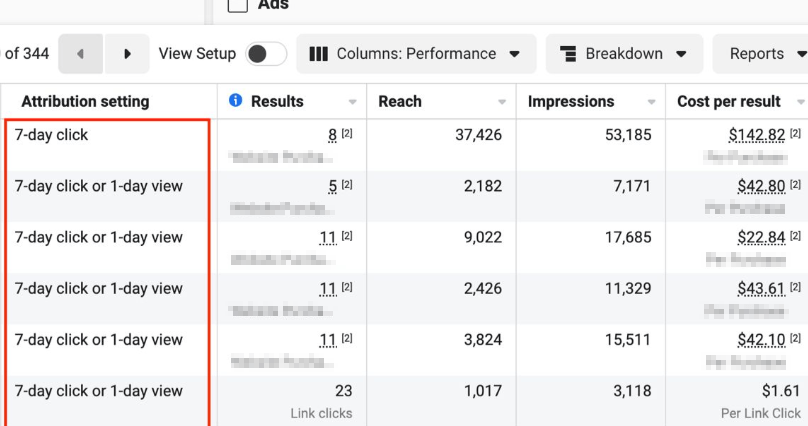Click the columns icon in Columns: Performance

pos(319,54)
